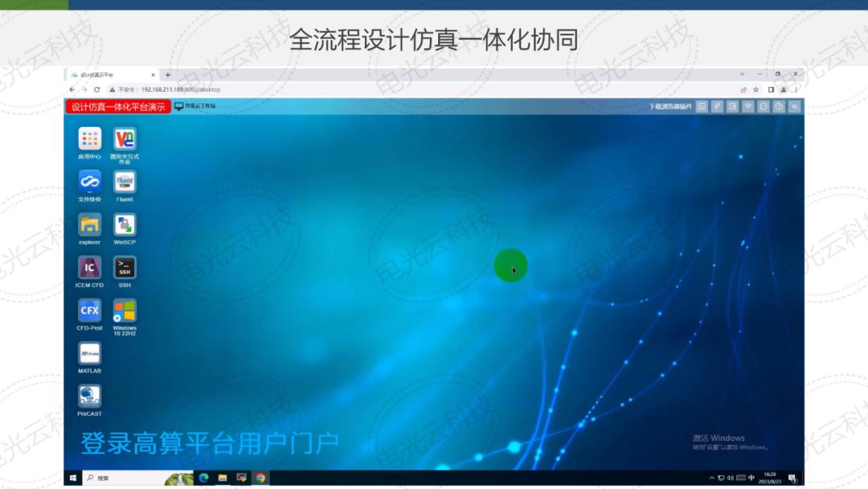The width and height of the screenshot is (868, 489).
Task: Launch WinSCP desktop icon
Action: click(125, 225)
